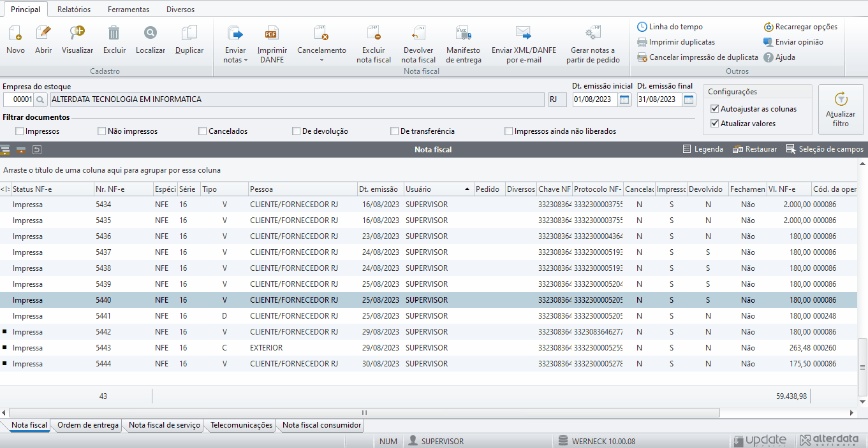Check Impressos ainda não liberados filter
Image resolution: width=868 pixels, height=448 pixels.
(509, 131)
